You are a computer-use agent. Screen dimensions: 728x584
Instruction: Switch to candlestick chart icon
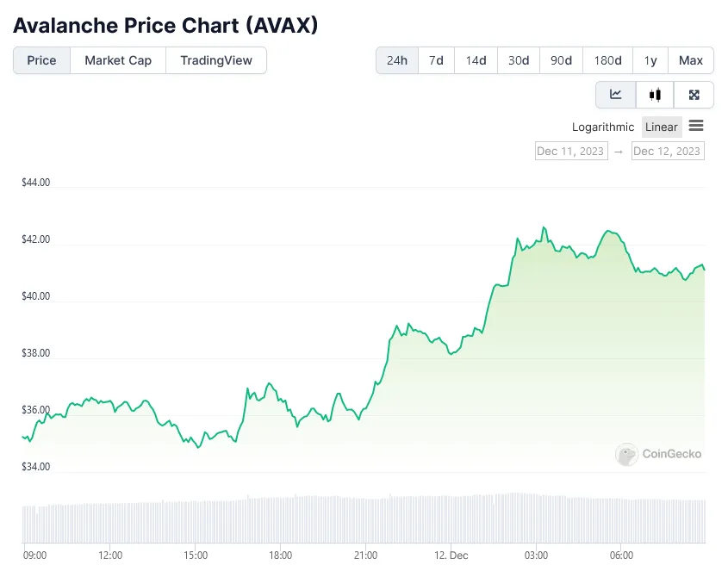[x=655, y=95]
